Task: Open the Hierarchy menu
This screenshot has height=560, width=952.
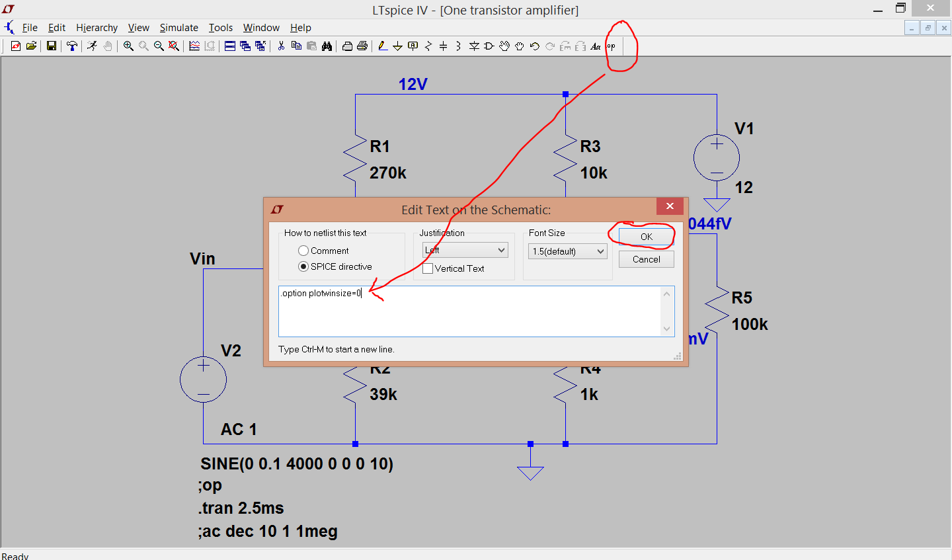Action: [97, 28]
